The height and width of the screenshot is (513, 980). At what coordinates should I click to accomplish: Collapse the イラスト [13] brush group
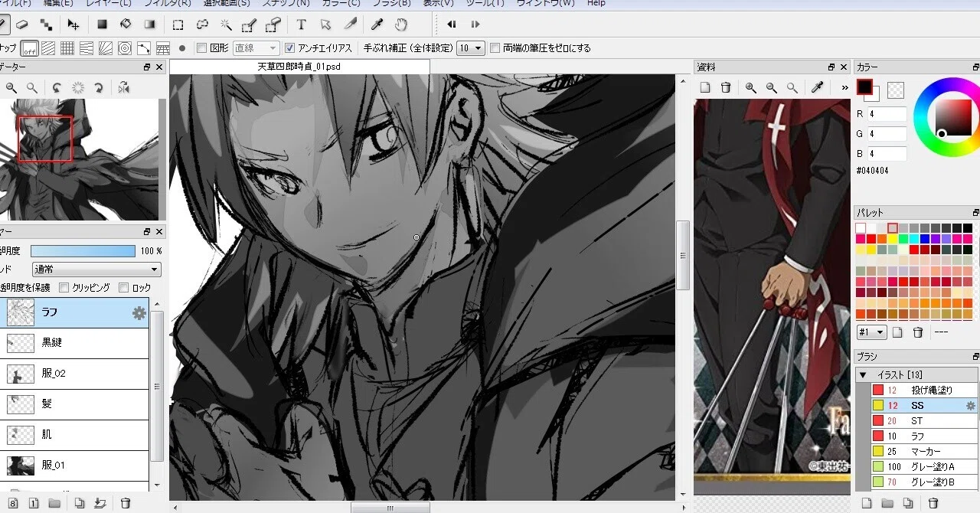(x=863, y=375)
